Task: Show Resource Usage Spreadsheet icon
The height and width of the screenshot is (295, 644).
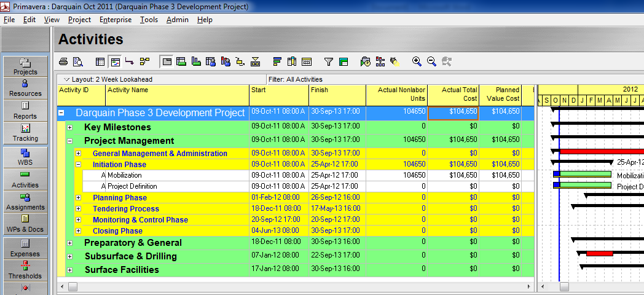Action: (211, 61)
